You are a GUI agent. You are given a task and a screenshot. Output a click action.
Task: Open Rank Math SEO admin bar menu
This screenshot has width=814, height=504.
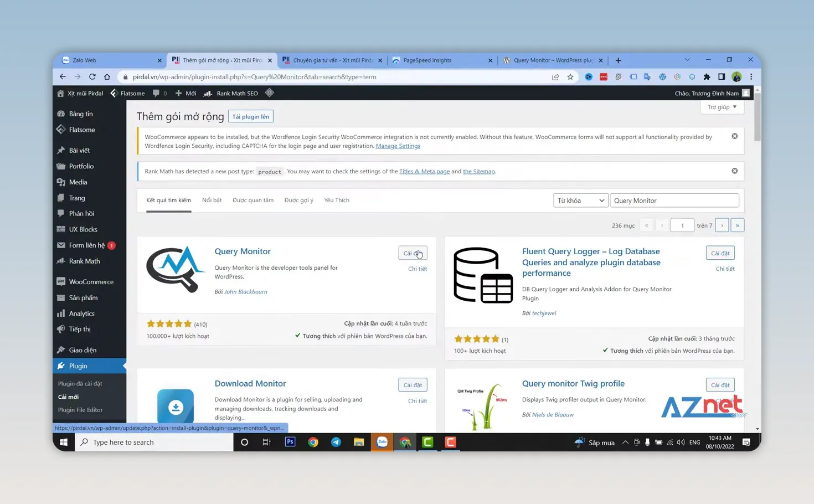pyautogui.click(x=231, y=93)
